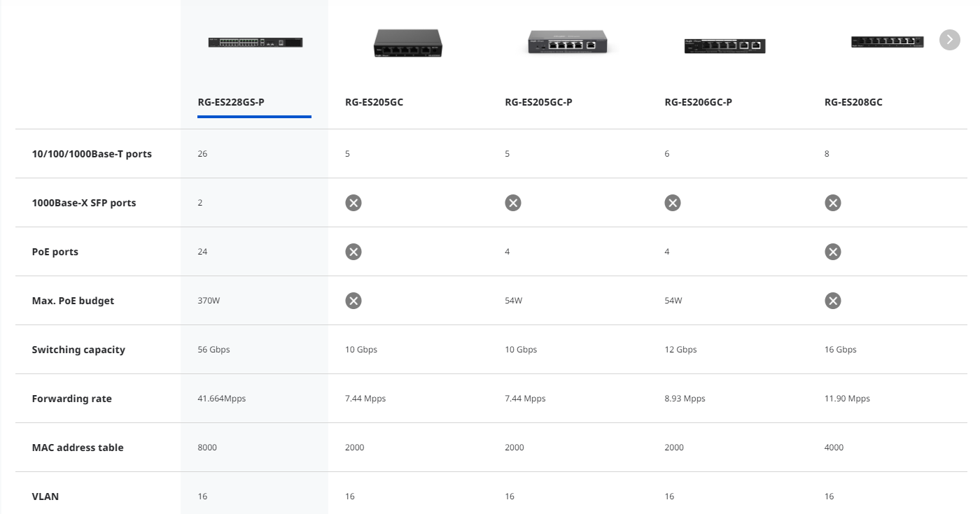The width and height of the screenshot is (980, 514).
Task: Click the PoE ports row label
Action: pos(55,252)
